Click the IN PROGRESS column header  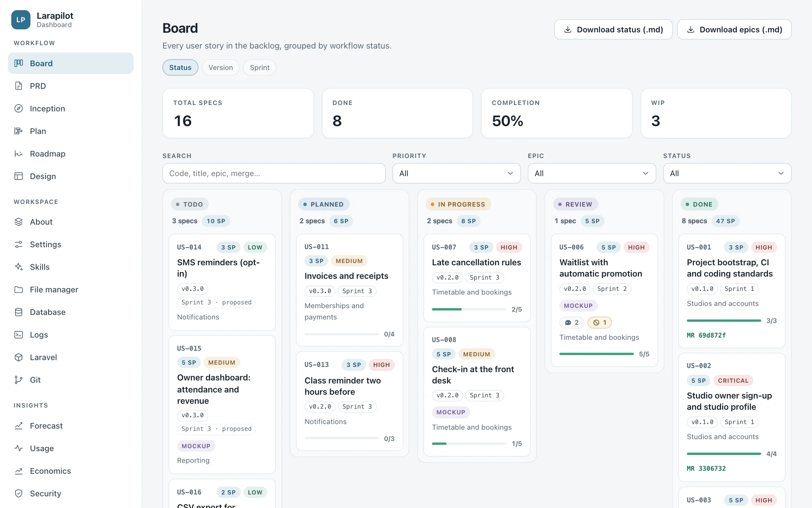click(458, 204)
